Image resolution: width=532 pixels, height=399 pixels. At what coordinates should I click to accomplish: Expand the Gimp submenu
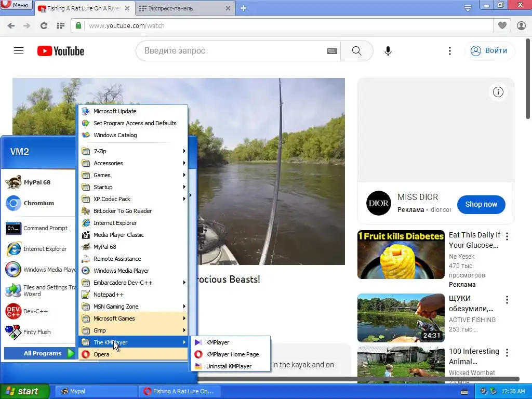click(x=133, y=330)
